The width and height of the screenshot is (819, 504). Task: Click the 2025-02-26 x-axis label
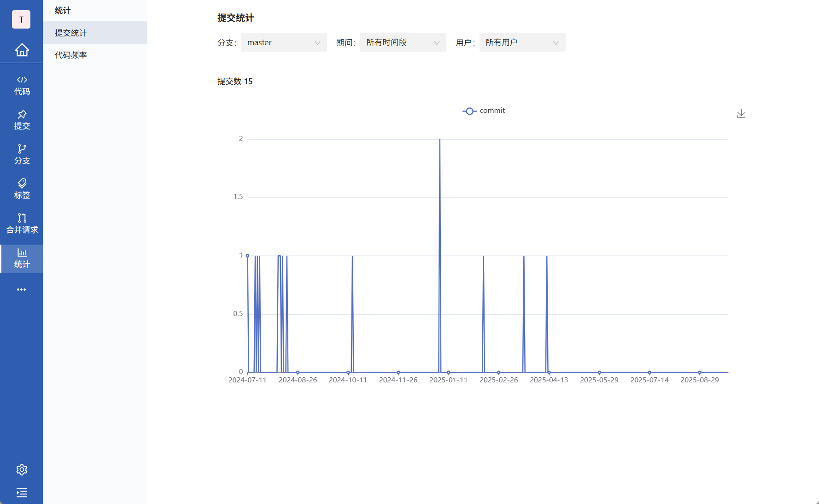tap(498, 380)
